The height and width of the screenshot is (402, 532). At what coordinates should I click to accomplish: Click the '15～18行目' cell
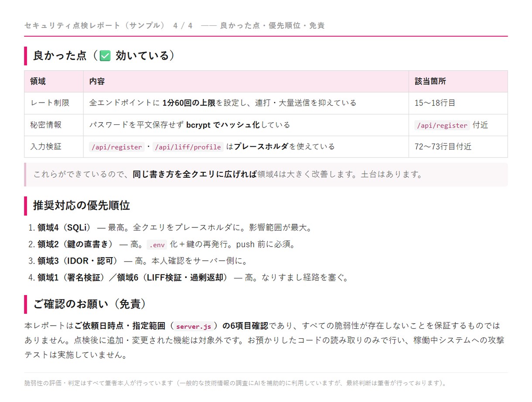pyautogui.click(x=458, y=103)
